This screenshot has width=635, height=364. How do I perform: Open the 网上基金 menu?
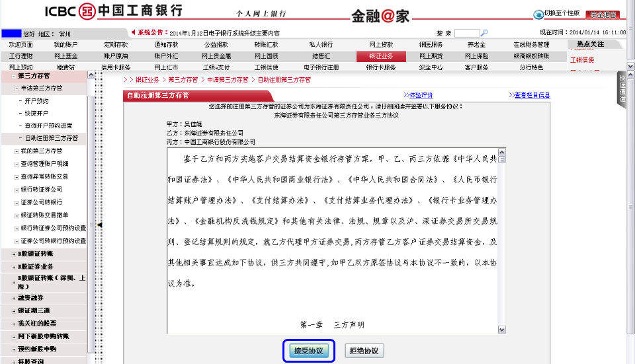pyautogui.click(x=65, y=55)
